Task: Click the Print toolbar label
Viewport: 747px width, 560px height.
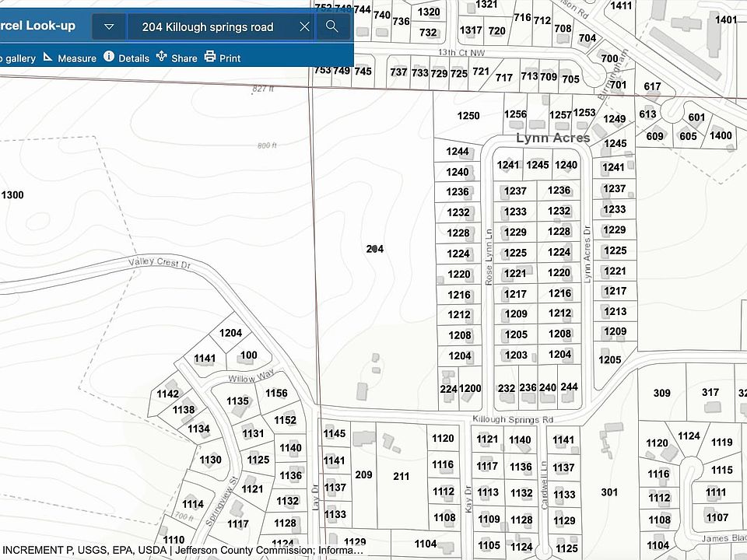Action: (x=230, y=58)
